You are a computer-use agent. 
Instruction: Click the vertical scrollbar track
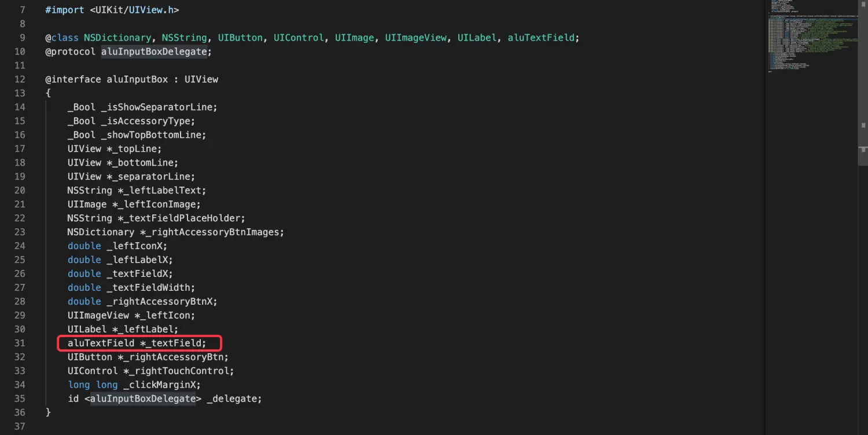[x=862, y=232]
